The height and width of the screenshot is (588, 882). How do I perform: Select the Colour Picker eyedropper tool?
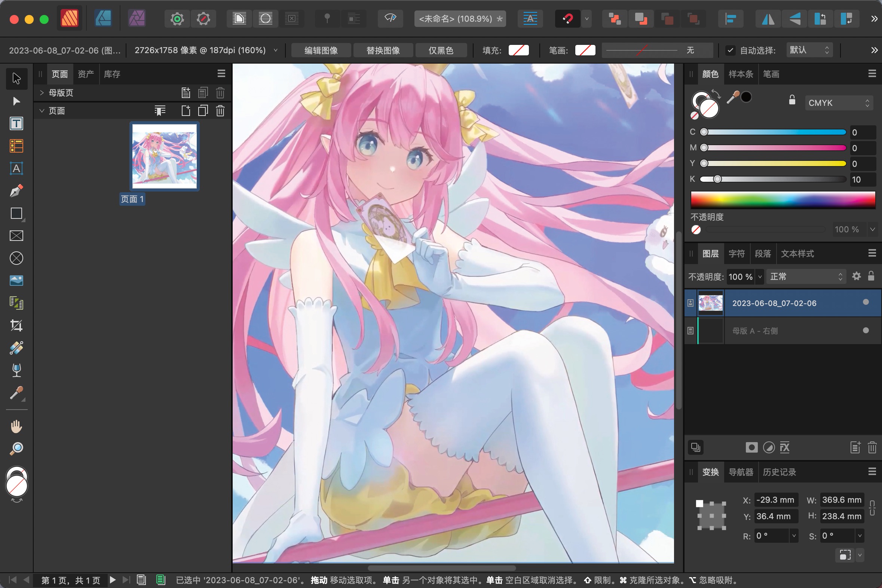click(x=16, y=393)
